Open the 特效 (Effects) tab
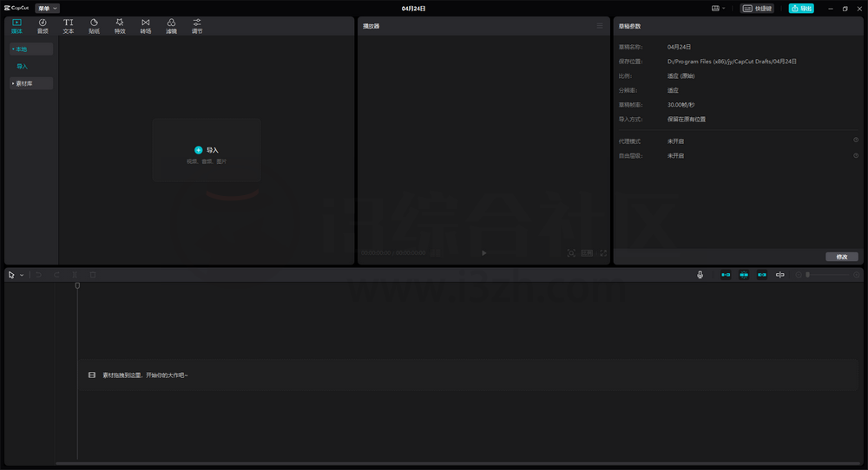This screenshot has height=470, width=868. point(120,26)
